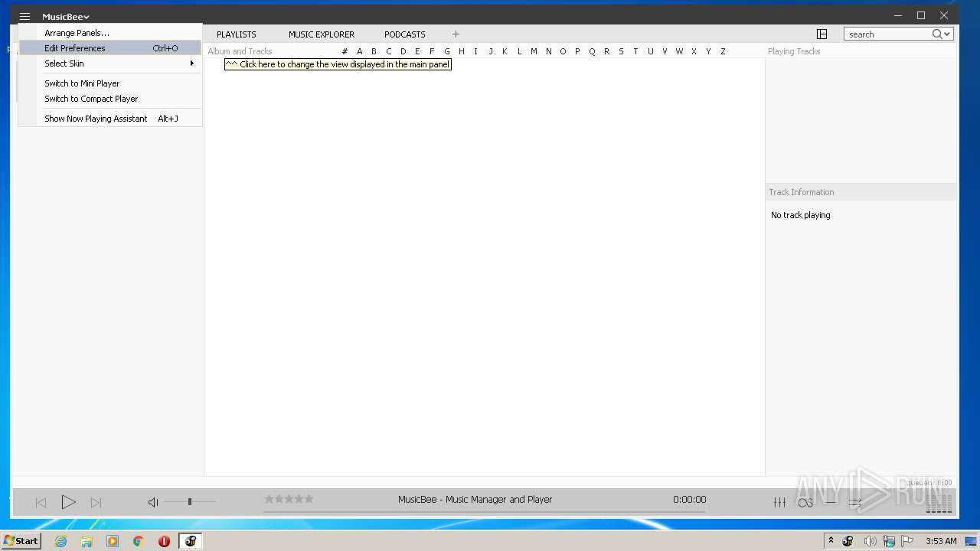The width and height of the screenshot is (980, 551).
Task: Click the spectrum visualizer bars
Action: (x=939, y=503)
